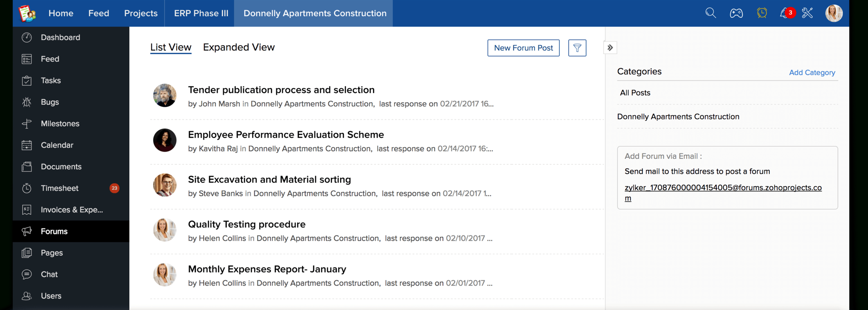The width and height of the screenshot is (868, 310).
Task: Collapse the Categories panel via the chevron
Action: [610, 48]
